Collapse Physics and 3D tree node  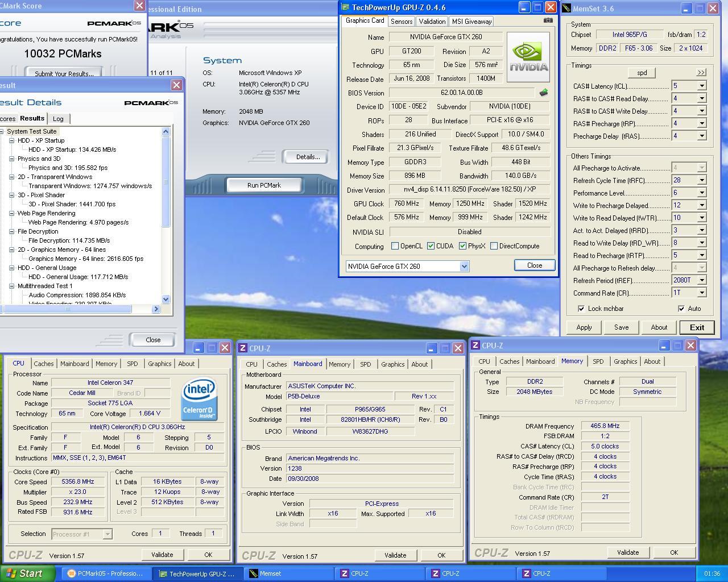pyautogui.click(x=11, y=159)
